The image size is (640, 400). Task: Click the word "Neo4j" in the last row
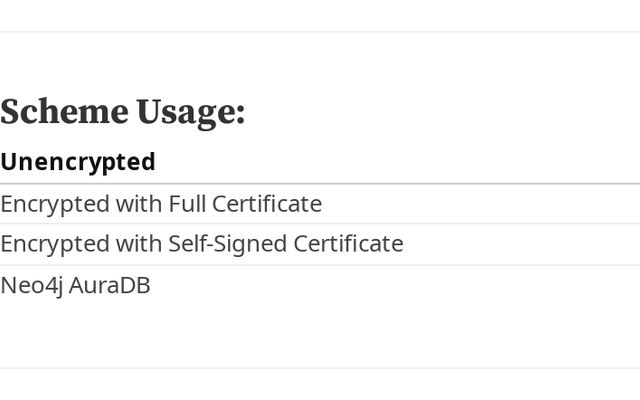point(31,286)
